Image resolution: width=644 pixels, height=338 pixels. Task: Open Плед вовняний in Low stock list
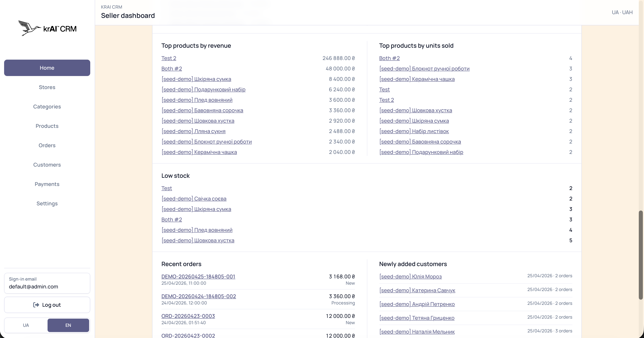[x=197, y=230]
